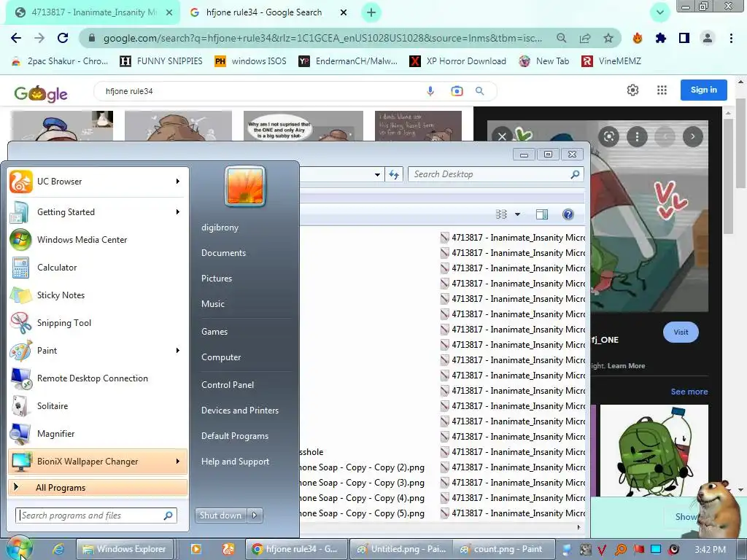Image resolution: width=747 pixels, height=560 pixels.
Task: Click Visit button on image preview
Action: pos(681,332)
